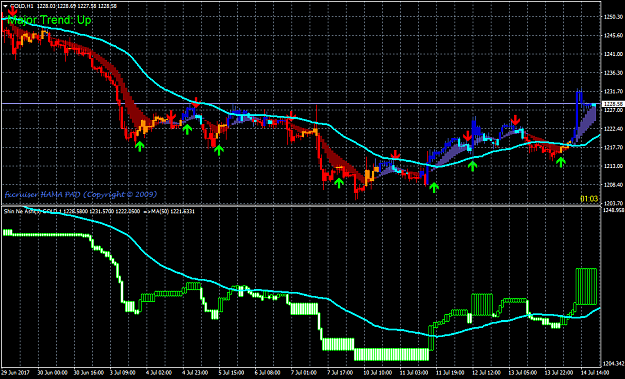The width and height of the screenshot is (625, 379).
Task: Click the 14 Jul 14:00 time axis label
Action: (594, 373)
